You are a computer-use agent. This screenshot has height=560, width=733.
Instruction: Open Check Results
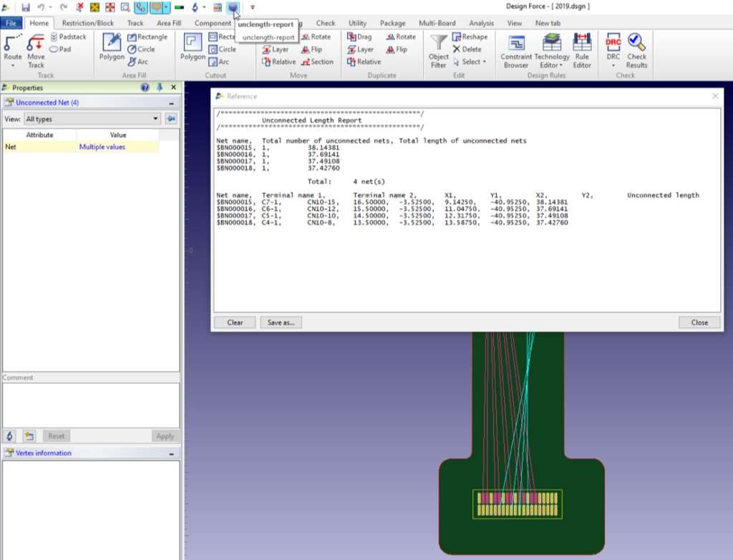pos(636,50)
